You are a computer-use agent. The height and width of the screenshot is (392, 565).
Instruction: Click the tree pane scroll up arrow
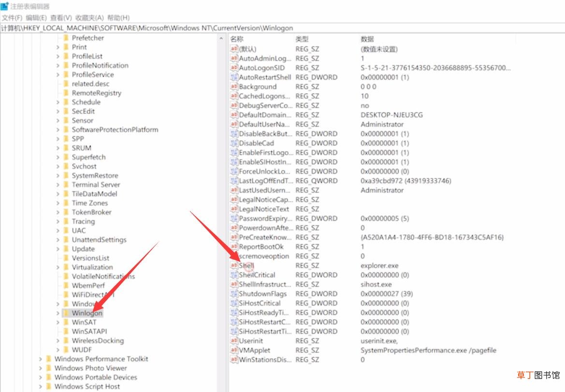[x=221, y=38]
